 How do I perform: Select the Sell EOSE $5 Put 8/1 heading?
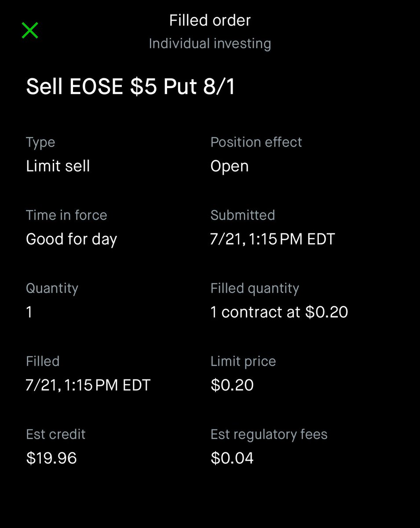click(x=131, y=87)
